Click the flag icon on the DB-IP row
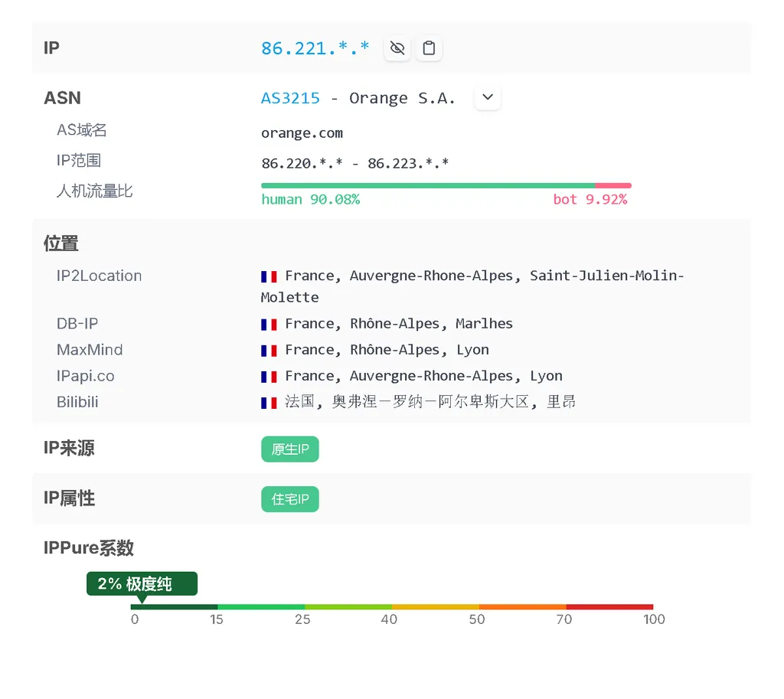The width and height of the screenshot is (784, 699). coord(269,323)
